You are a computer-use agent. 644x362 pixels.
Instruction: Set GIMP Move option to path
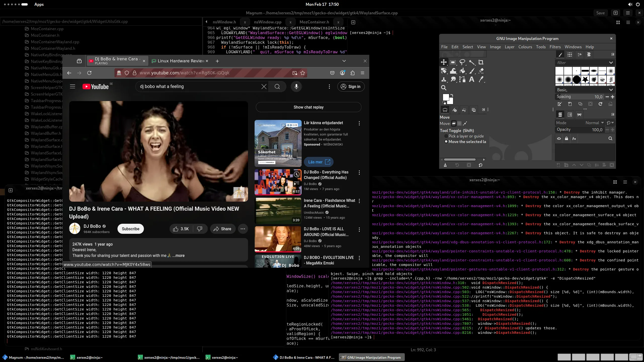click(x=465, y=123)
